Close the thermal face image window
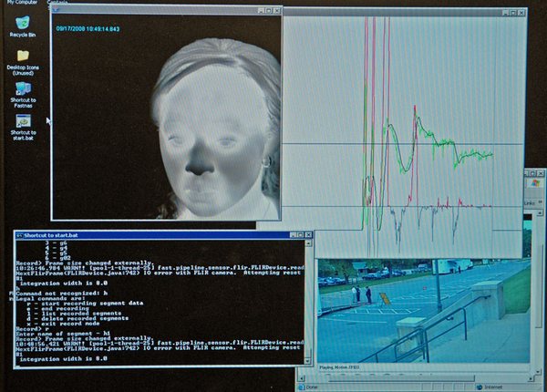This screenshot has width=547, height=392. tap(276, 10)
